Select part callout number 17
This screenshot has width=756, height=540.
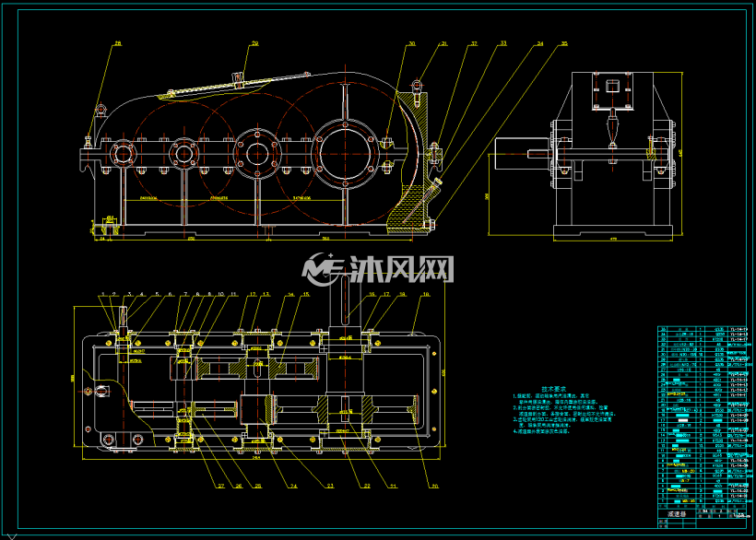click(386, 294)
